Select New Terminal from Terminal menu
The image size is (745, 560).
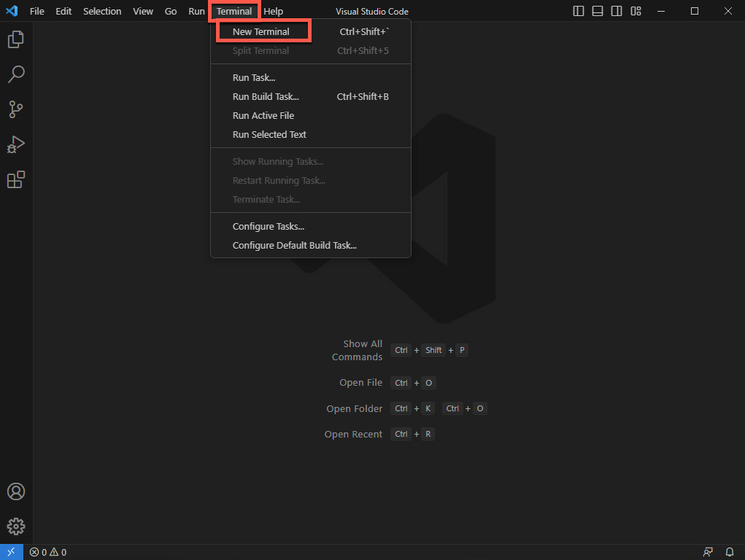(x=261, y=31)
